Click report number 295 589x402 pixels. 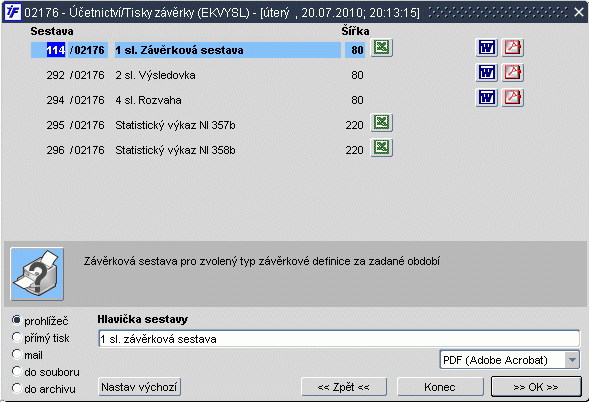(56, 125)
